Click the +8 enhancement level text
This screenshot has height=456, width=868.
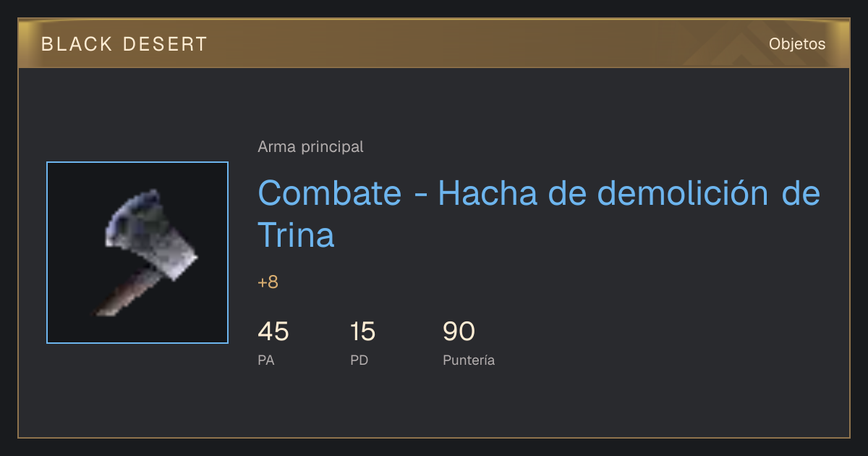click(x=268, y=282)
